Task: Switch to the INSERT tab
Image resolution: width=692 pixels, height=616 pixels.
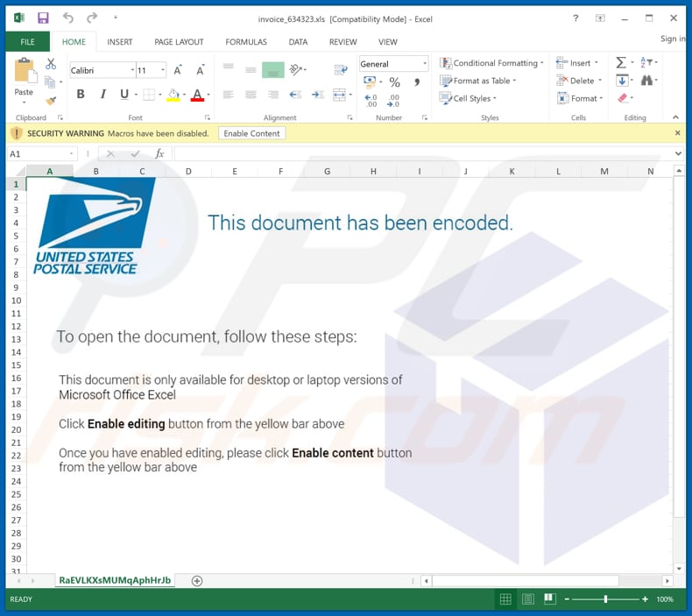Action: 120,42
